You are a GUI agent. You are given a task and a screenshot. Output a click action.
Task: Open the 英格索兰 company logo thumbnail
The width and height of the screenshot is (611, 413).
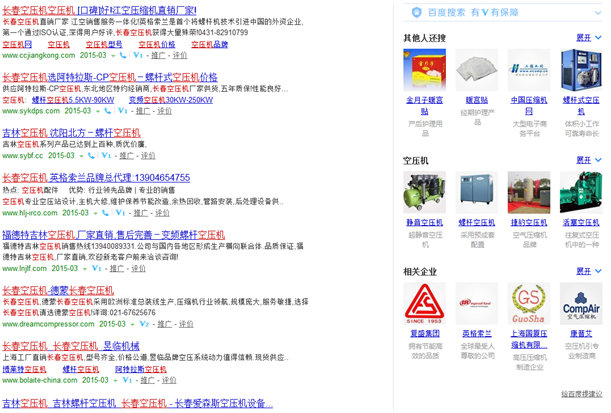pos(477,304)
